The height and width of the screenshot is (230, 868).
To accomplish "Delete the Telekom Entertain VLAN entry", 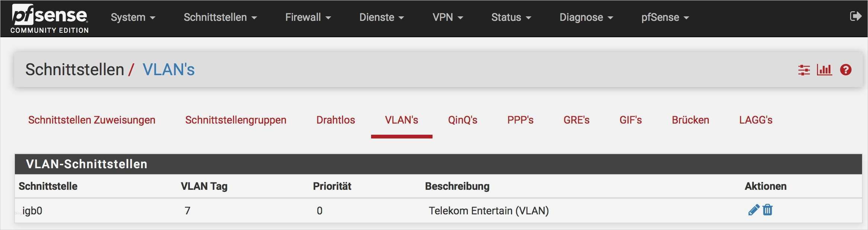I will (768, 210).
